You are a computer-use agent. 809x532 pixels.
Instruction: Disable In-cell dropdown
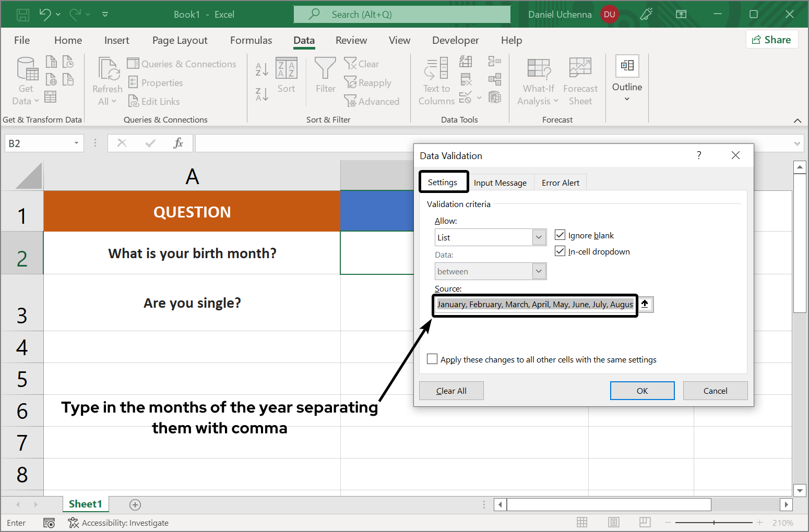pyautogui.click(x=560, y=251)
